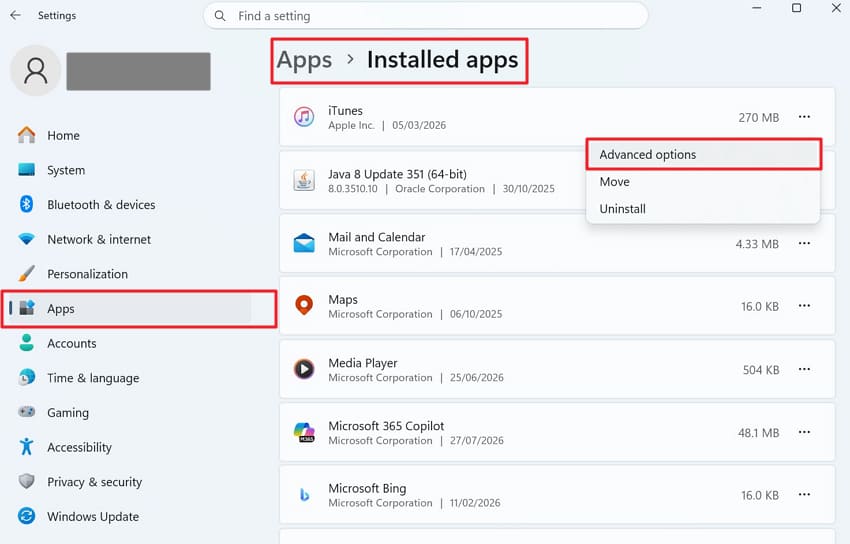Open more options for iTunes
This screenshot has height=544, width=850.
click(x=804, y=117)
